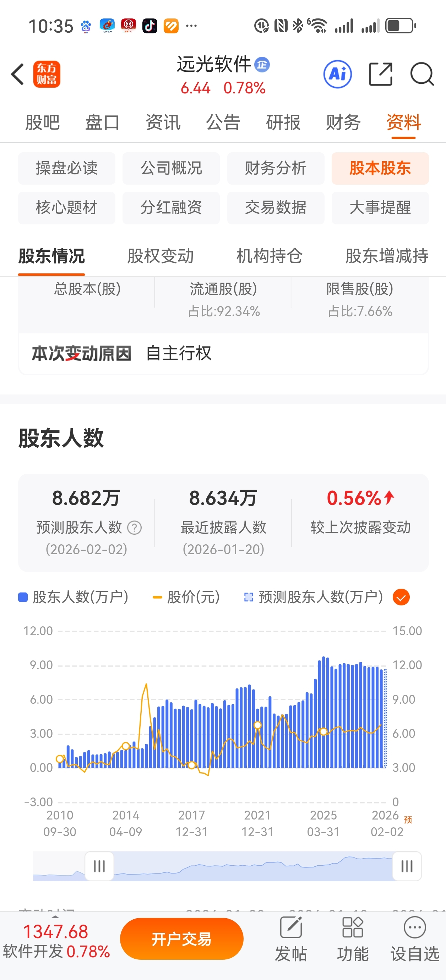Screen dimensions: 446x980
Task: Click the right handle of chart range slider
Action: click(x=407, y=866)
